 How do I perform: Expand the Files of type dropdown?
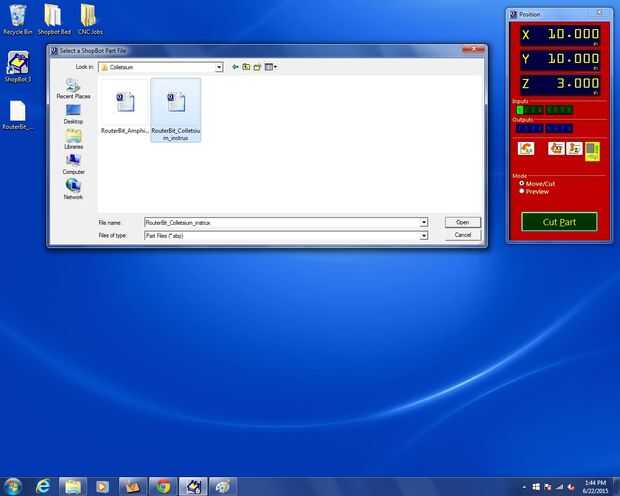click(x=423, y=236)
